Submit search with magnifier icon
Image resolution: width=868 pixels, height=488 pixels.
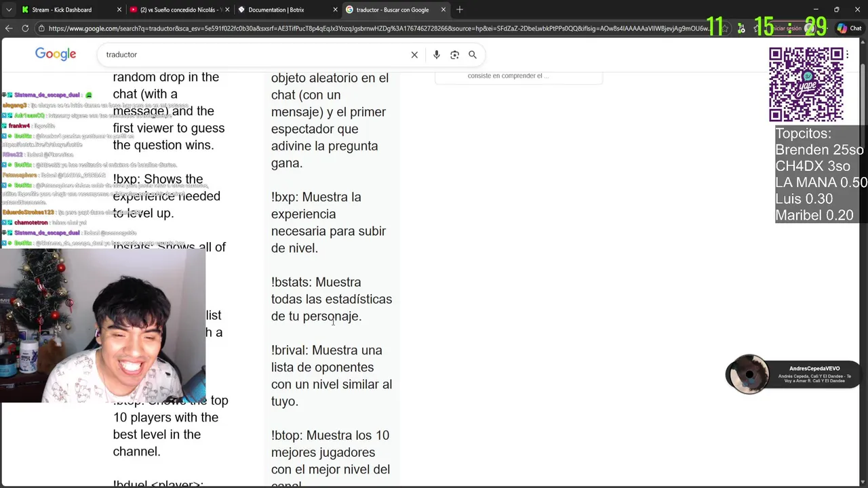[473, 55]
